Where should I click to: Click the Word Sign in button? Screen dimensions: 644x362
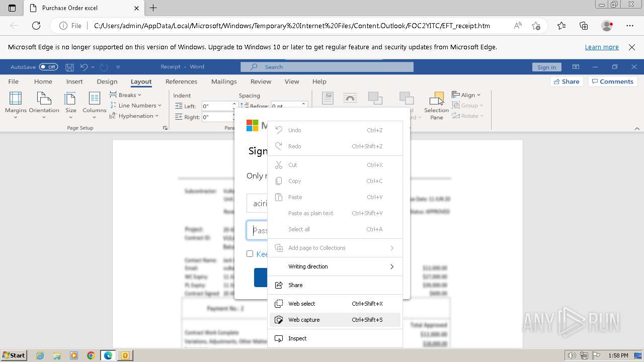[546, 67]
